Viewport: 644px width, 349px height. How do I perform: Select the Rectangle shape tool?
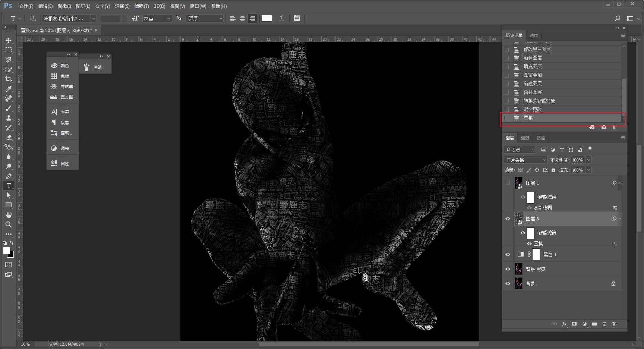8,205
